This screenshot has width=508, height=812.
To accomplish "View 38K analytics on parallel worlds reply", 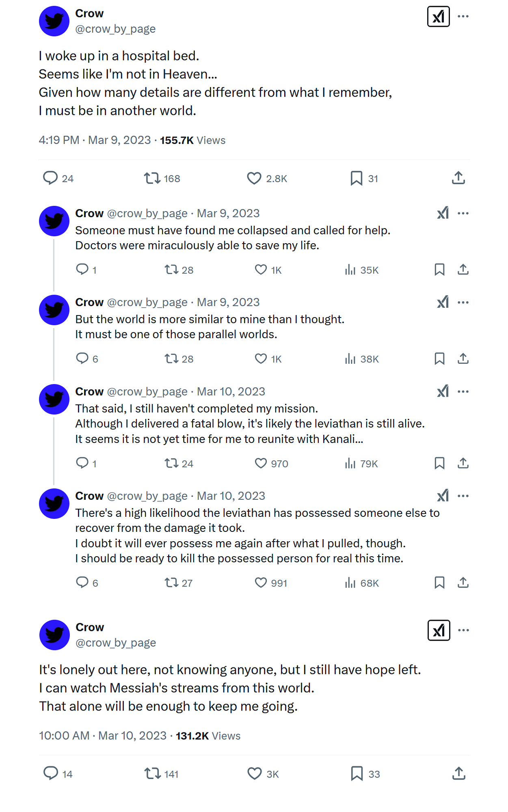I will [361, 359].
